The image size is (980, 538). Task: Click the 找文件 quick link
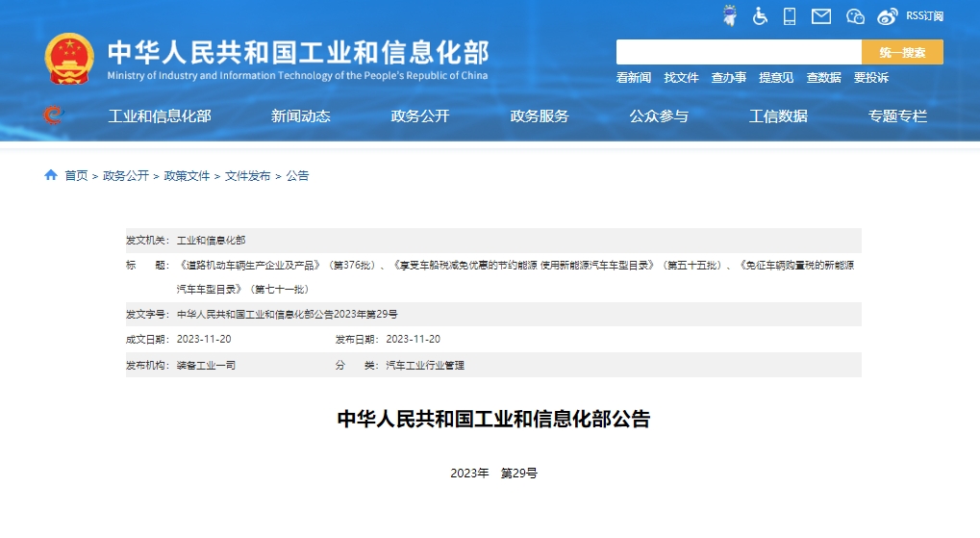[681, 78]
